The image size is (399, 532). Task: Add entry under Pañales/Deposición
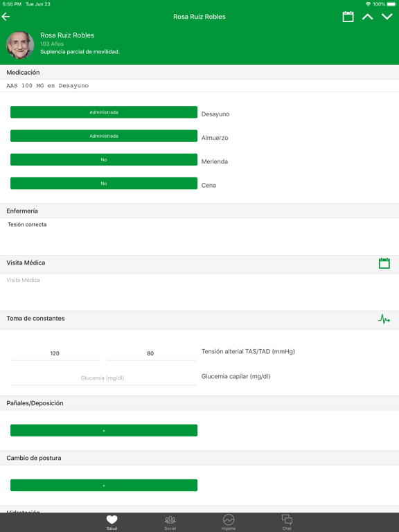pos(104,431)
